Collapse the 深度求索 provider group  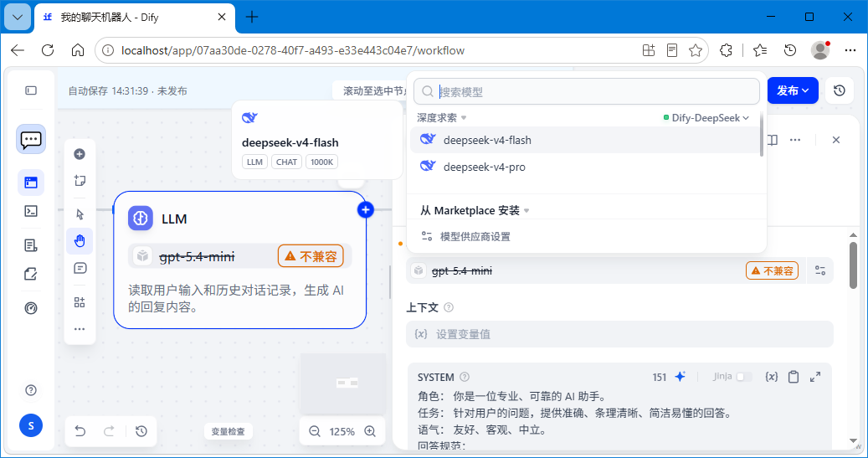click(x=442, y=118)
